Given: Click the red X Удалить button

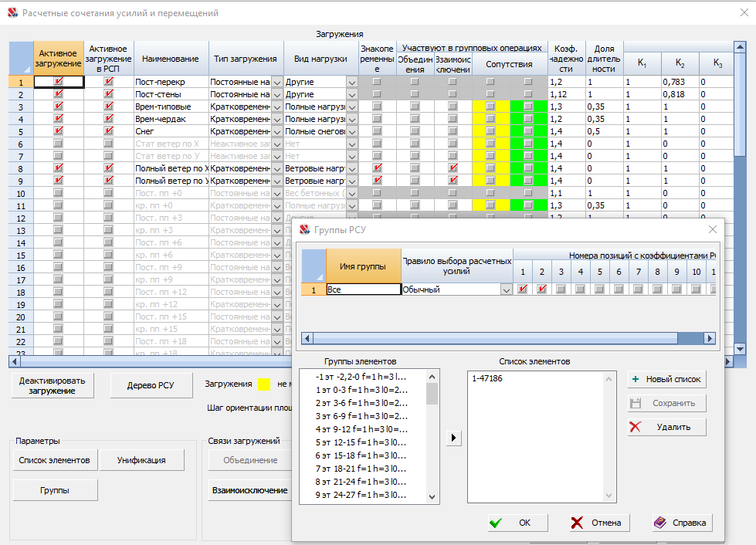Looking at the screenshot, I should pos(666,427).
